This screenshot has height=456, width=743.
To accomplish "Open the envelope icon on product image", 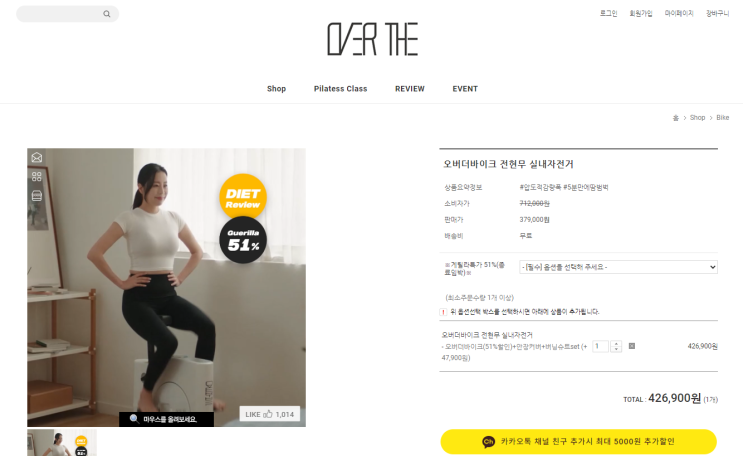I will pos(37,157).
